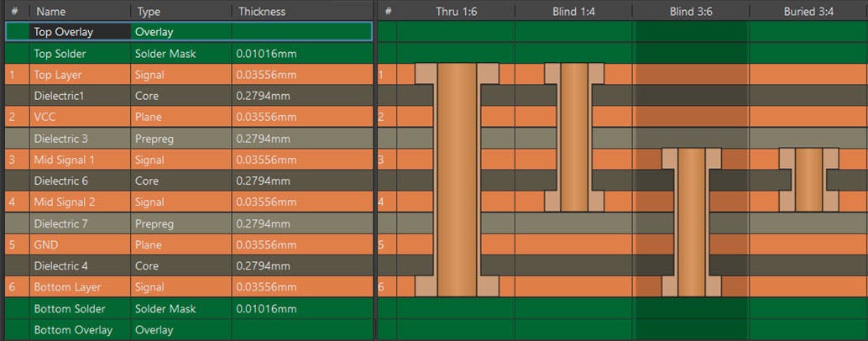The width and height of the screenshot is (868, 341).
Task: Click the Thru 1:6 via barrel graphic
Action: (457, 180)
